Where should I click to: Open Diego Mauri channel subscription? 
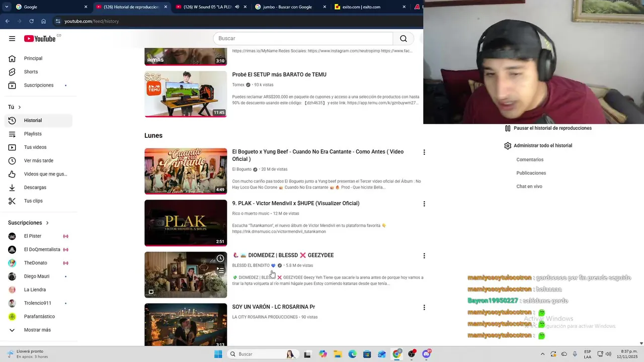coord(39,277)
